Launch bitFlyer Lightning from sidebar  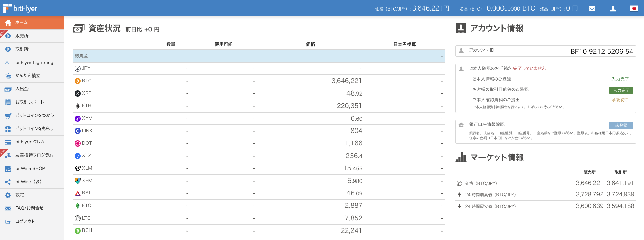32,63
